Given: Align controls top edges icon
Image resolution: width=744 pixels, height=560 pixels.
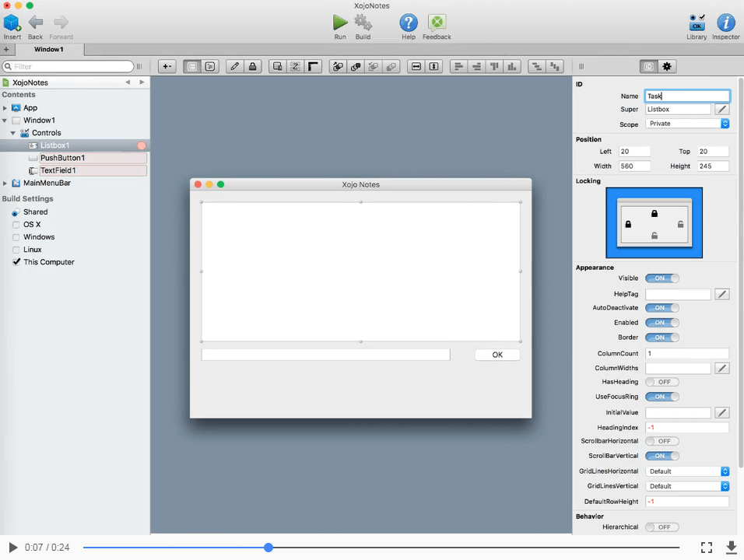Looking at the screenshot, I should pyautogui.click(x=494, y=66).
